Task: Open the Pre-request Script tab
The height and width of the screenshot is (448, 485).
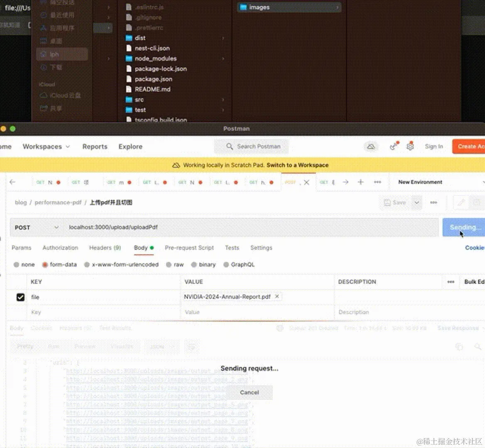Action: (189, 248)
